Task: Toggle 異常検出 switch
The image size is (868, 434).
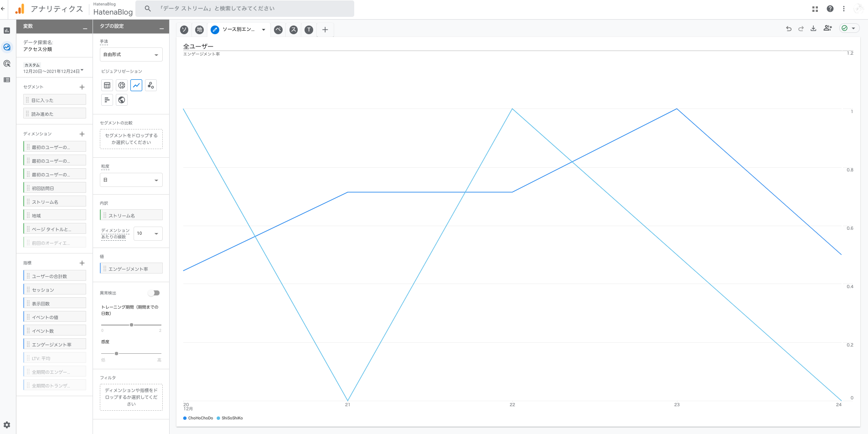Action: coord(154,293)
